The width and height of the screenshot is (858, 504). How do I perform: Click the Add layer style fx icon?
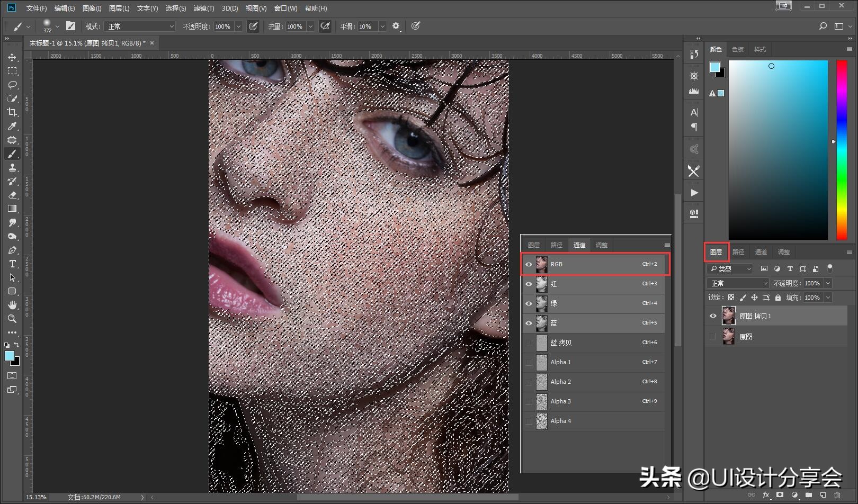[x=766, y=494]
